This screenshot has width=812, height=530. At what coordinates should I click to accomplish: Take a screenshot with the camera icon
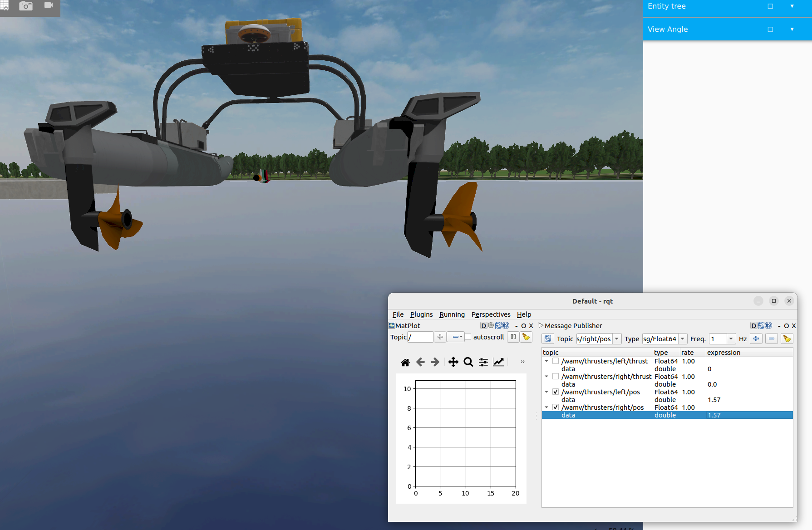pos(26,6)
